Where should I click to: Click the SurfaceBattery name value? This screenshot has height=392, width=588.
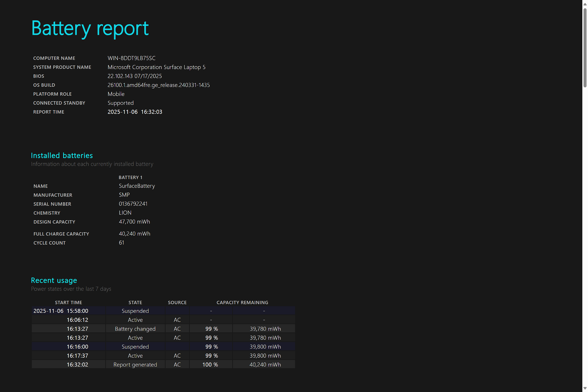pos(137,186)
